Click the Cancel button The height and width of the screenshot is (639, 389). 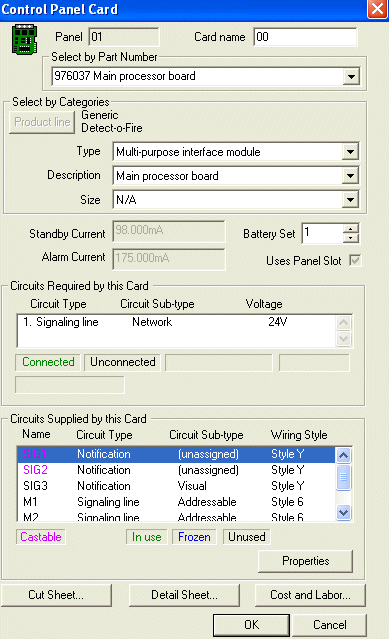click(330, 625)
